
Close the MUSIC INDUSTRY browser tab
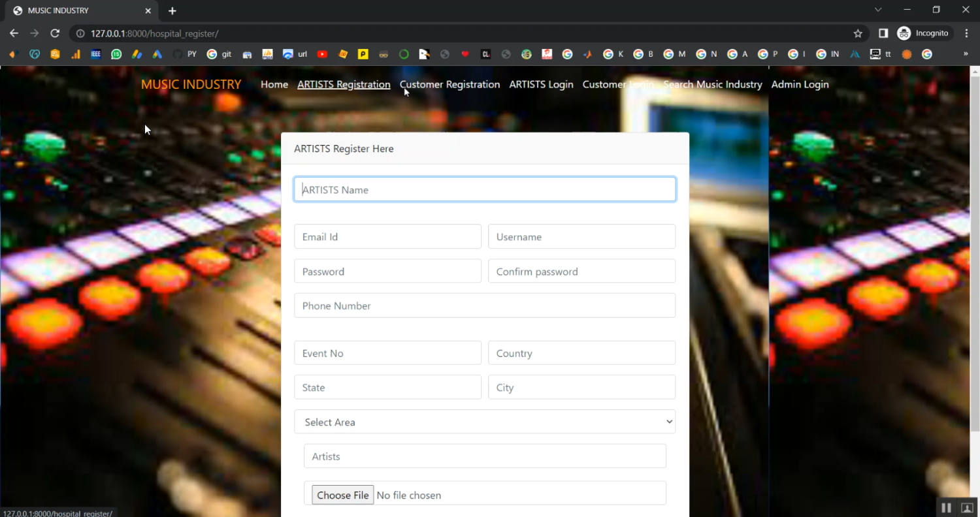[x=148, y=10]
